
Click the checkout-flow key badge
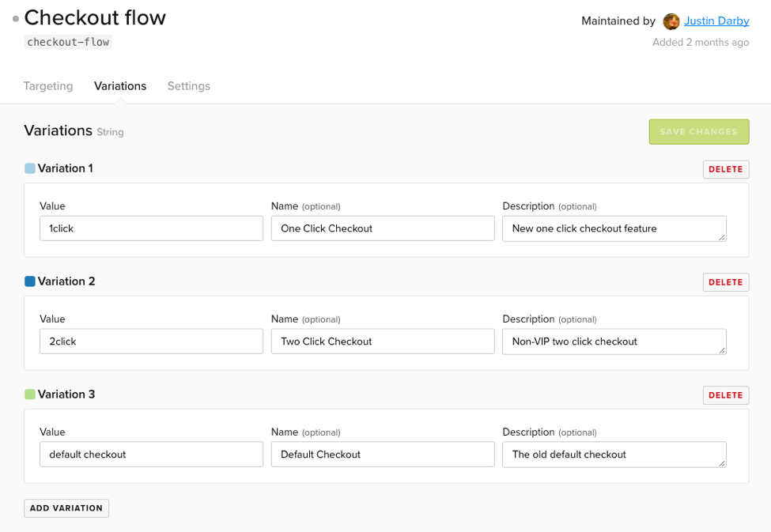pos(67,42)
